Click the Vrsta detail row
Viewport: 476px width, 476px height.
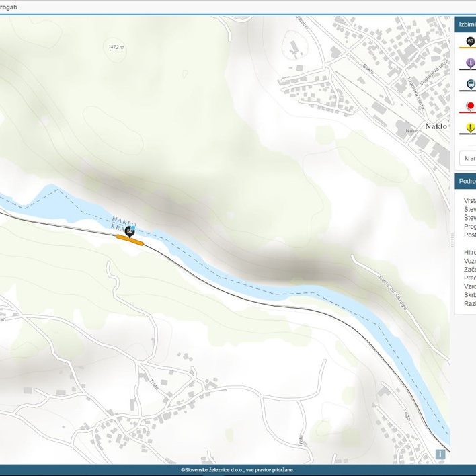470,200
